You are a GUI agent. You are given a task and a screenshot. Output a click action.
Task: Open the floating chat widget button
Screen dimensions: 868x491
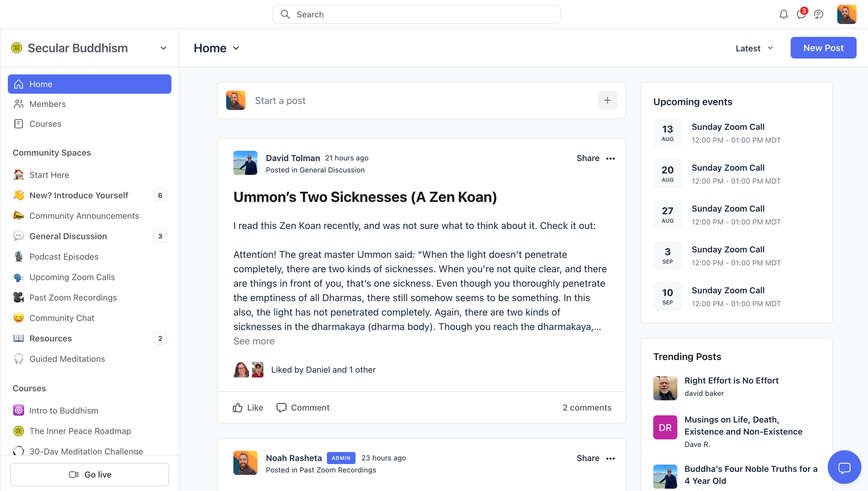(844, 467)
